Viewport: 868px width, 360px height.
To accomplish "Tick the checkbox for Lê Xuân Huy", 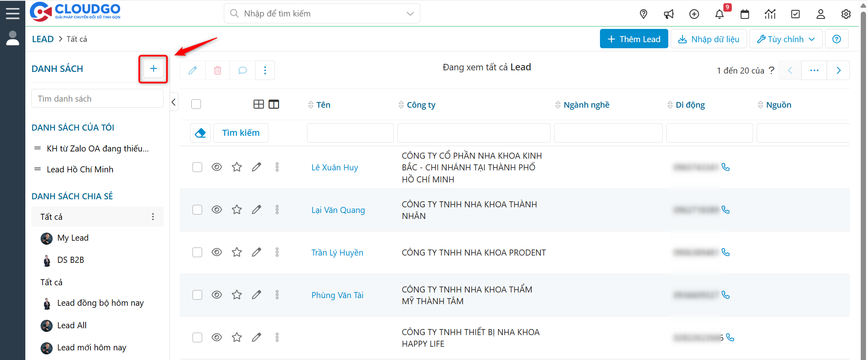I will tap(197, 167).
